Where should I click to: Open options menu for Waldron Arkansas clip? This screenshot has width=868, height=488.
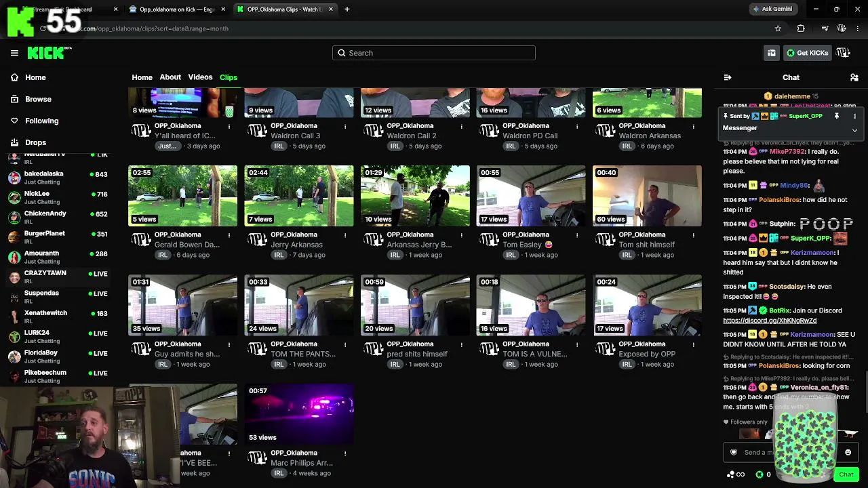pos(693,126)
